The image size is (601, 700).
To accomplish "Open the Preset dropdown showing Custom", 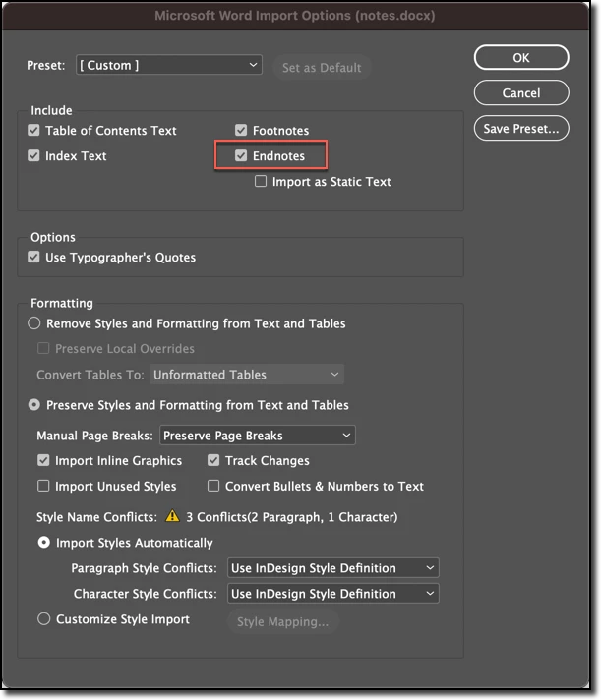I will click(x=169, y=65).
